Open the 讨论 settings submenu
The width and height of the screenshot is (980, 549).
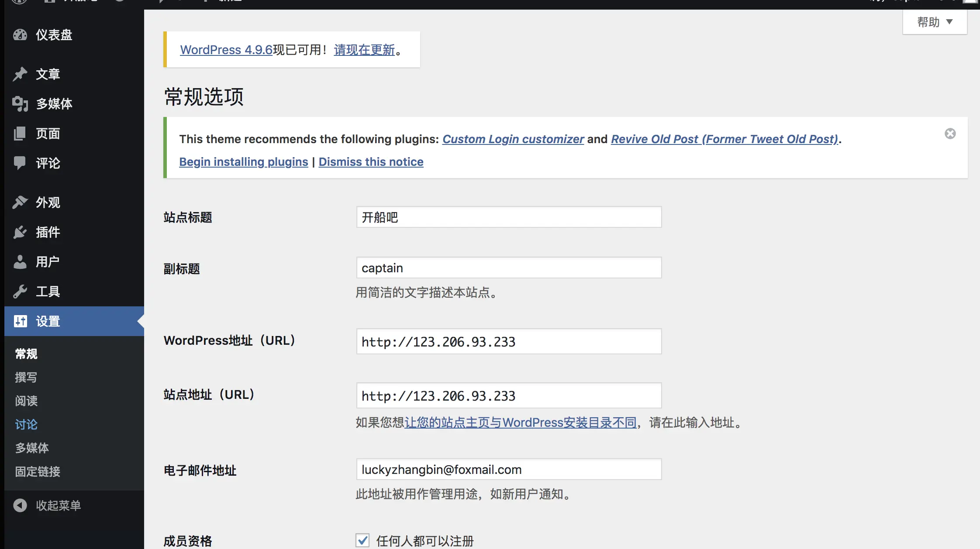click(26, 424)
